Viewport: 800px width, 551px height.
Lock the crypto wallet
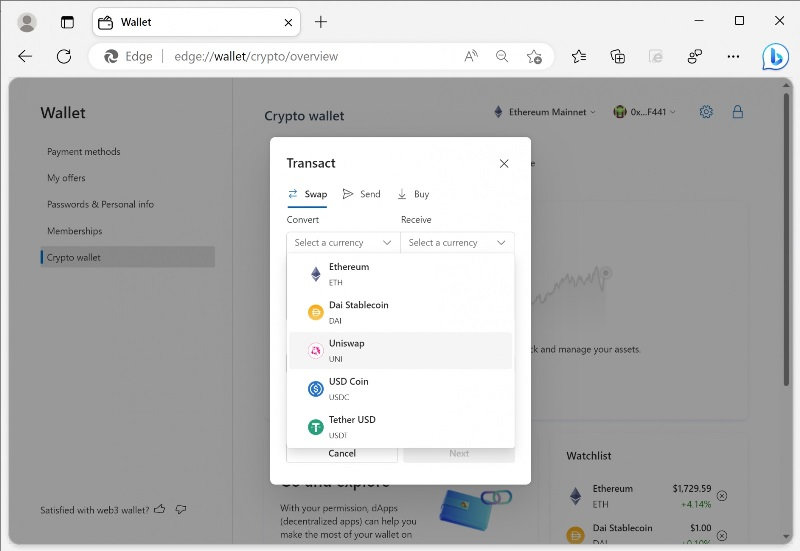(738, 112)
